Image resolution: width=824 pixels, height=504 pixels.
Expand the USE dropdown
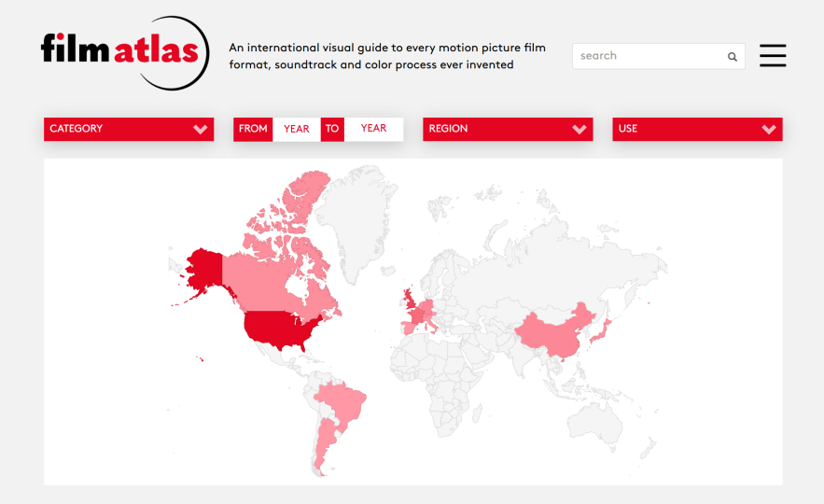[x=697, y=130]
